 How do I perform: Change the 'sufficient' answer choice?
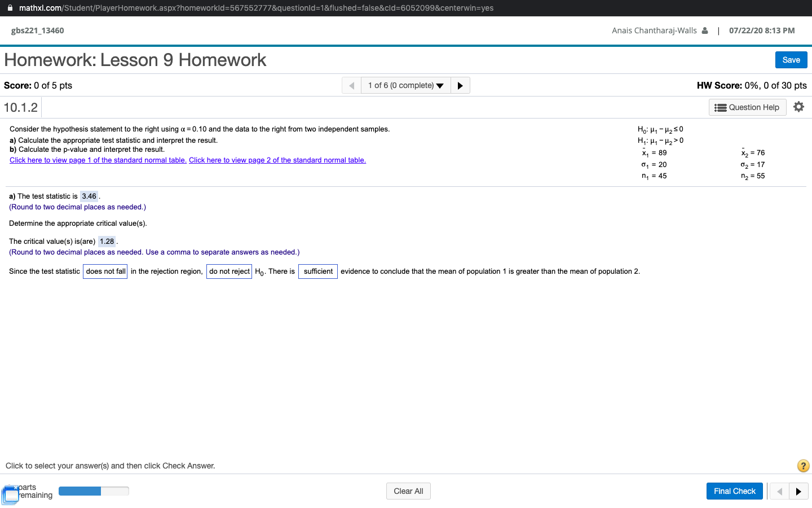317,271
